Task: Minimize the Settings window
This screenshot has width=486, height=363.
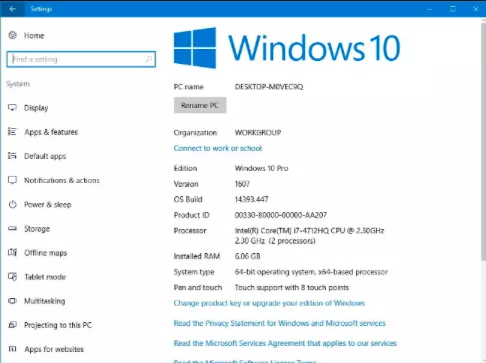Action: tap(430, 9)
